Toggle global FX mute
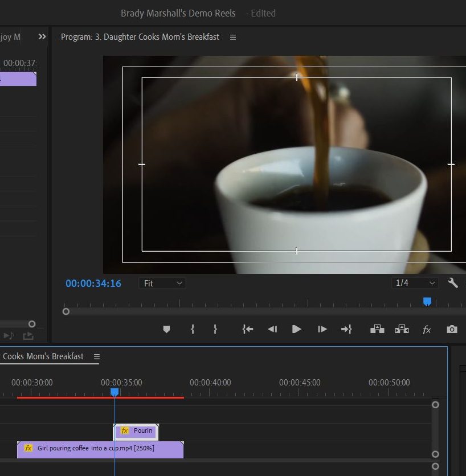This screenshot has height=476, width=466. click(x=427, y=330)
